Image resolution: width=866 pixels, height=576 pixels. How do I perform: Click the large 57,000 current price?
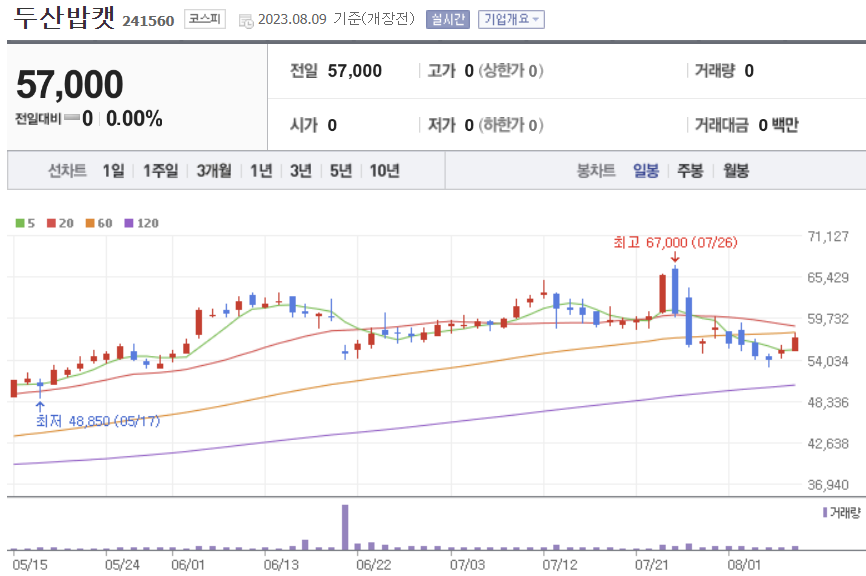tap(70, 84)
